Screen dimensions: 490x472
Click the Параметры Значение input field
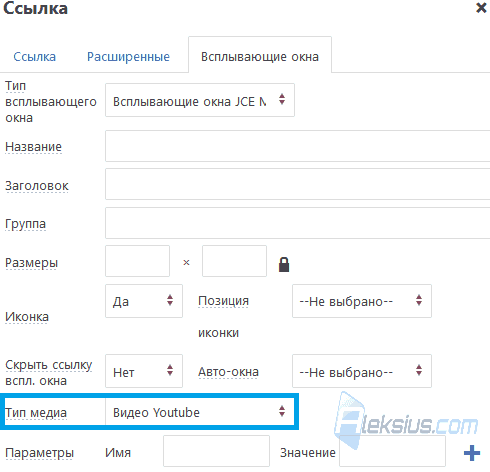(x=392, y=451)
